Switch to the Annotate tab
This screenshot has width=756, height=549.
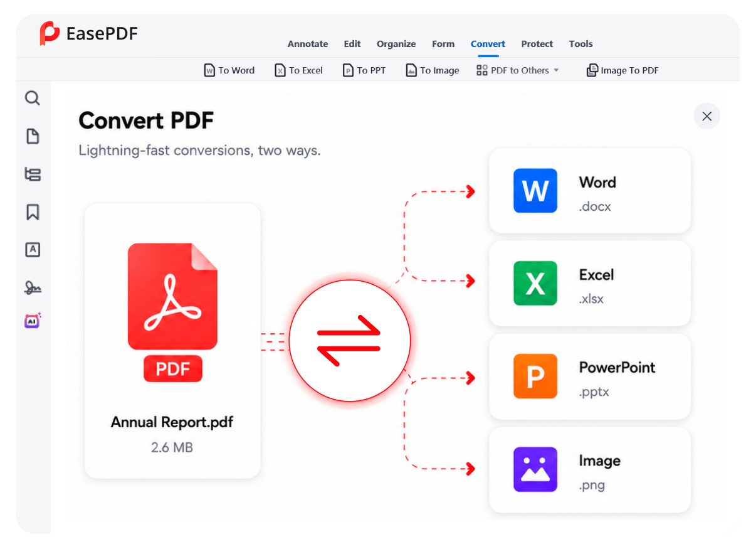coord(308,44)
